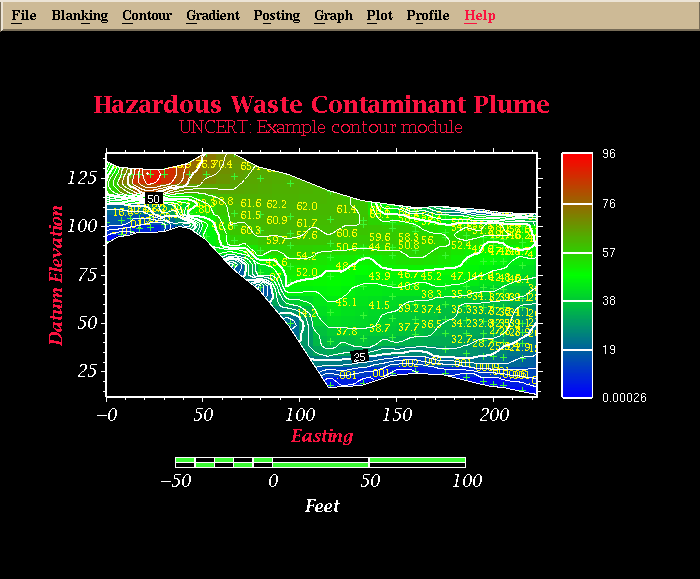Click the UNCERT: Example contour module subtitle
Screen dimensions: 700x579
pyautogui.click(x=321, y=128)
